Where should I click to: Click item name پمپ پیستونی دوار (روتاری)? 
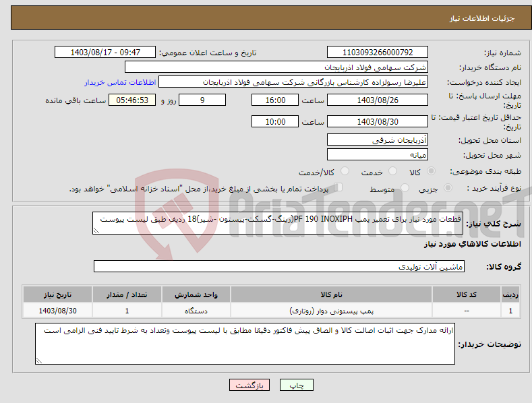click(x=331, y=311)
